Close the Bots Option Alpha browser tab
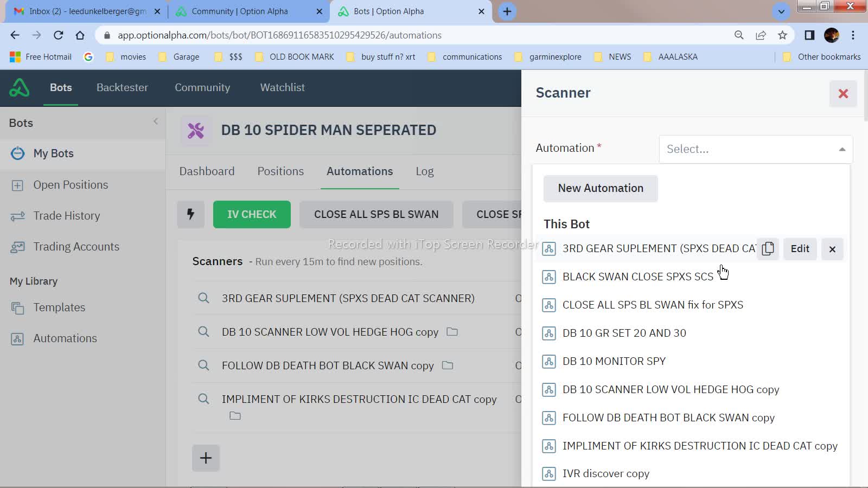 point(481,11)
